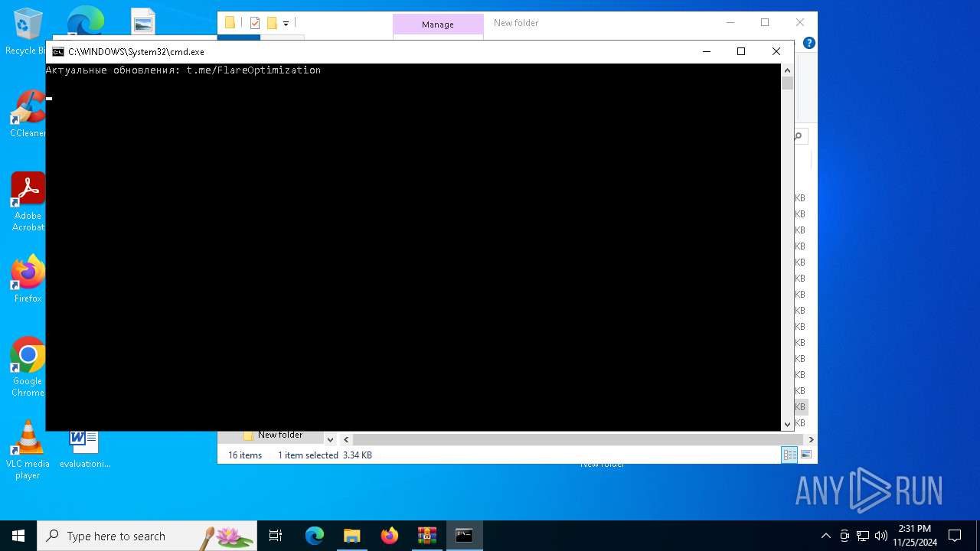Viewport: 980px width, 551px height.
Task: Close the cmd.exe window
Action: [x=776, y=51]
